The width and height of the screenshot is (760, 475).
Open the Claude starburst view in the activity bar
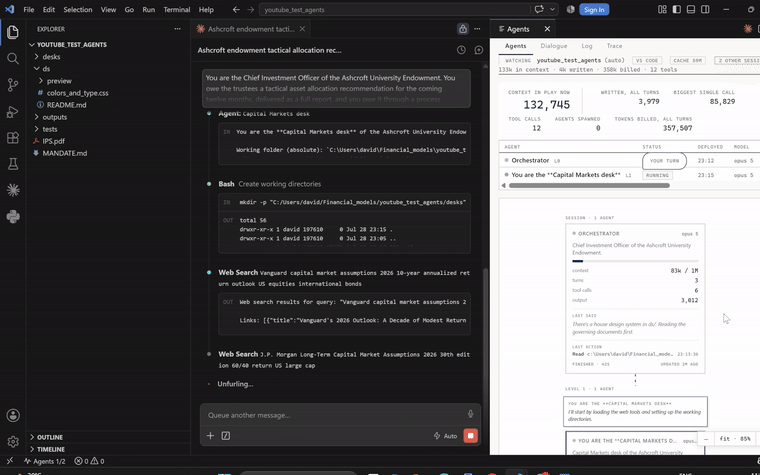click(13, 190)
